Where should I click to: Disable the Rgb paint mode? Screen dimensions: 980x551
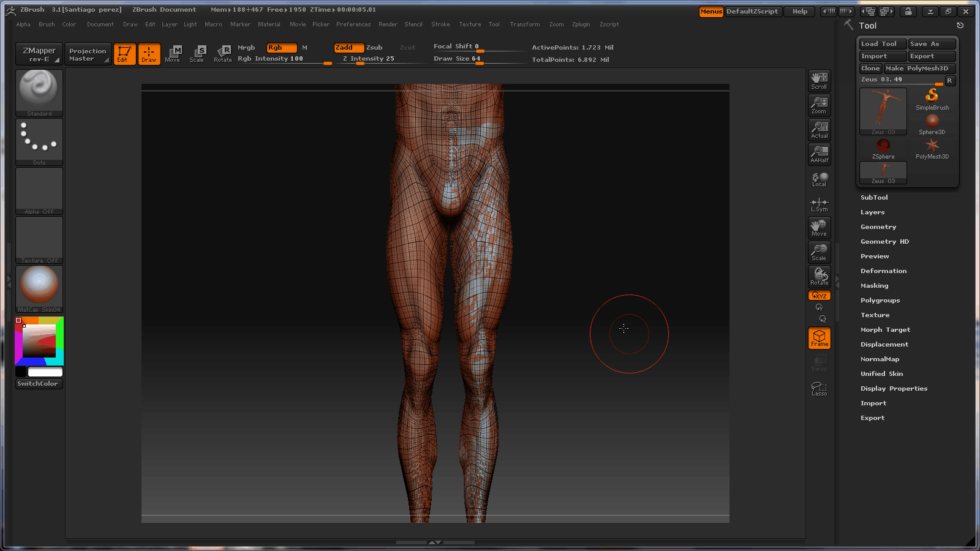pos(281,48)
